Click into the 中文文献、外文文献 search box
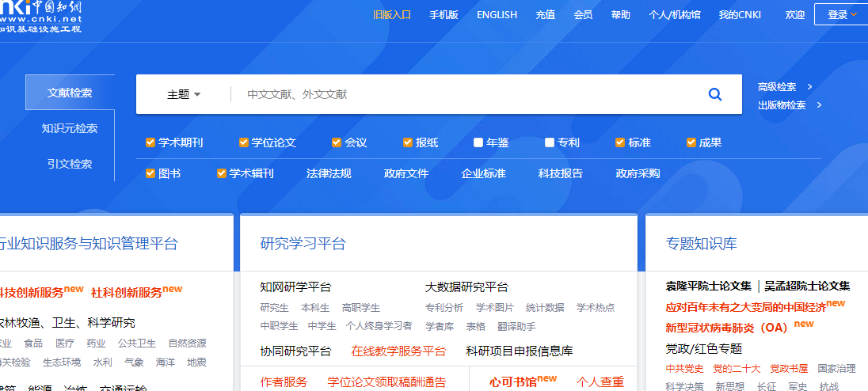The width and height of the screenshot is (868, 391). point(467,95)
